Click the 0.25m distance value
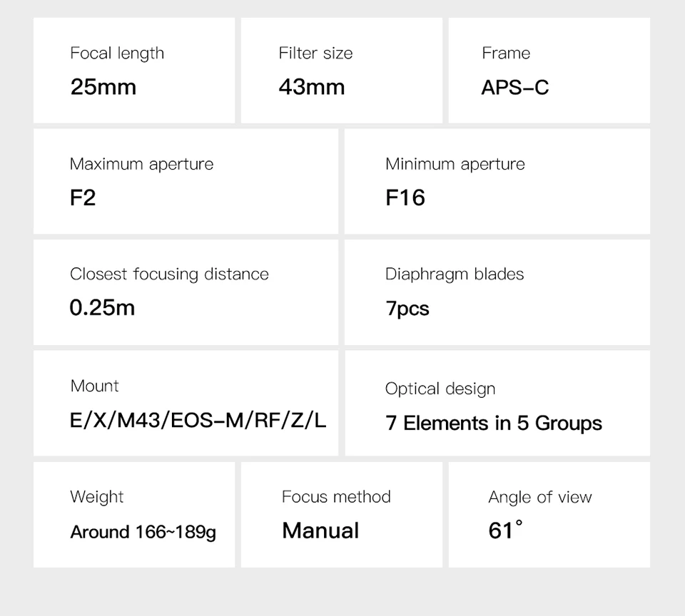Image resolution: width=685 pixels, height=616 pixels. pyautogui.click(x=102, y=308)
